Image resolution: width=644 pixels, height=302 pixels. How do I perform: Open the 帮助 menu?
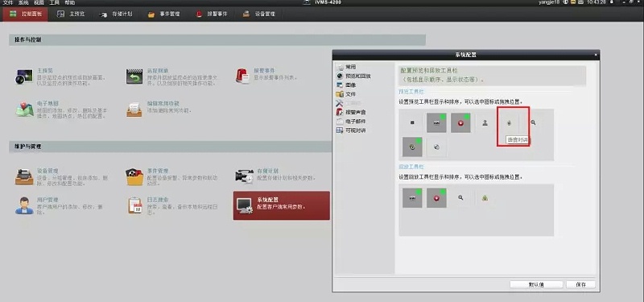(x=70, y=2)
